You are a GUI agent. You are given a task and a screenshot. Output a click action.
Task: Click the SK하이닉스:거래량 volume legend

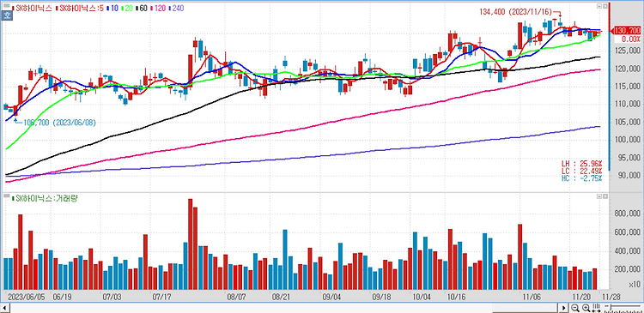click(x=46, y=198)
